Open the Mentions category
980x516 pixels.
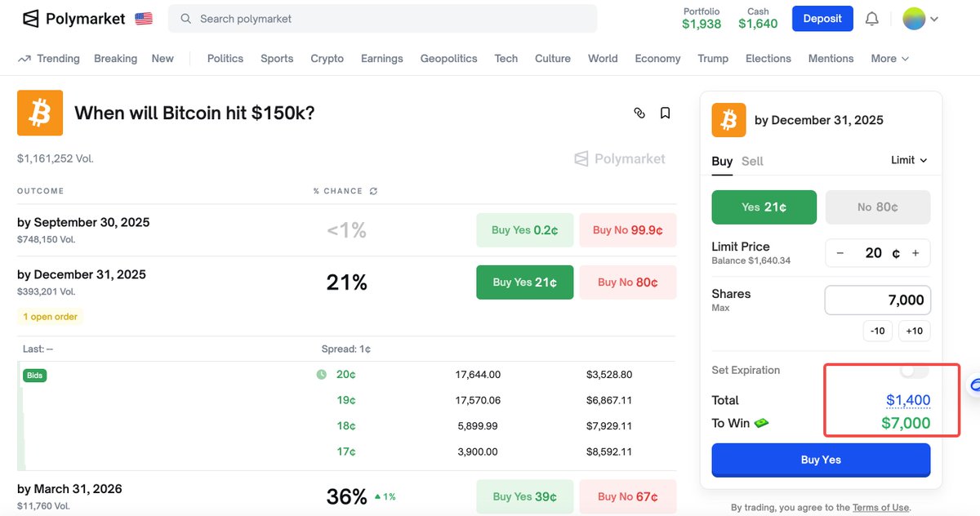coord(831,59)
